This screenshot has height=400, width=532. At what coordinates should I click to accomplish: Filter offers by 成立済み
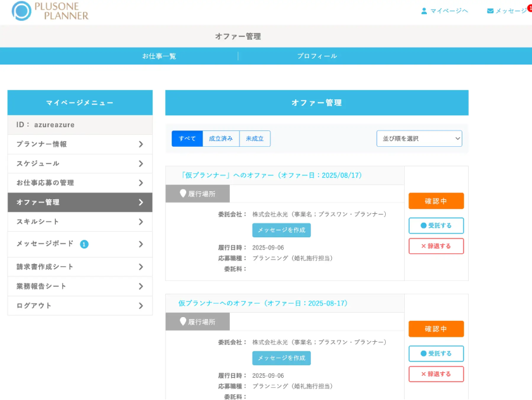pos(221,139)
